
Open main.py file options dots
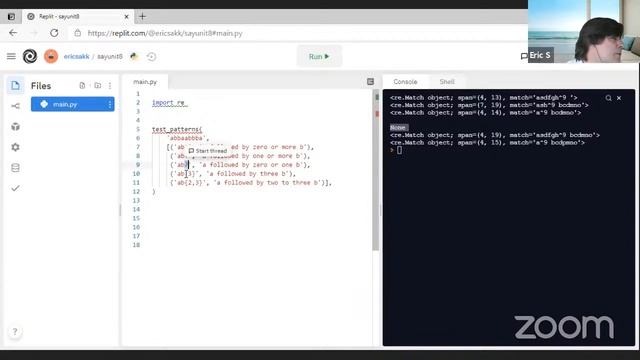pos(109,104)
